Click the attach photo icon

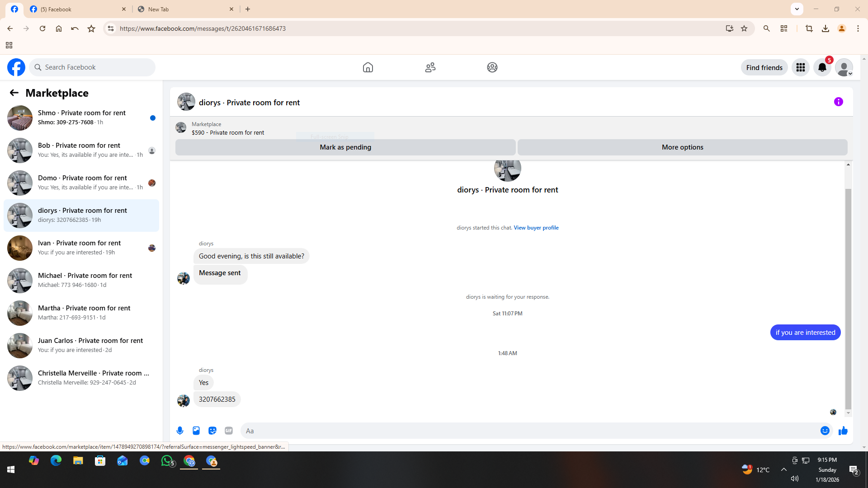click(x=196, y=431)
